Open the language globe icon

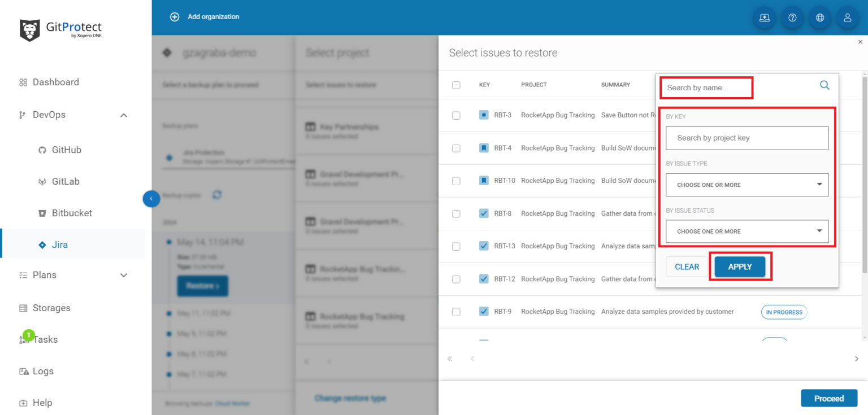(820, 18)
